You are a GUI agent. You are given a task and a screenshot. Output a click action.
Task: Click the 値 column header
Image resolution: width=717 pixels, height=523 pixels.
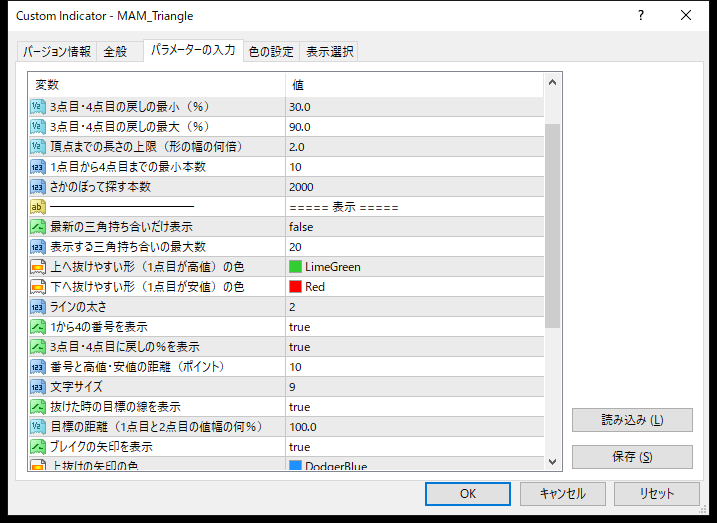pyautogui.click(x=415, y=85)
